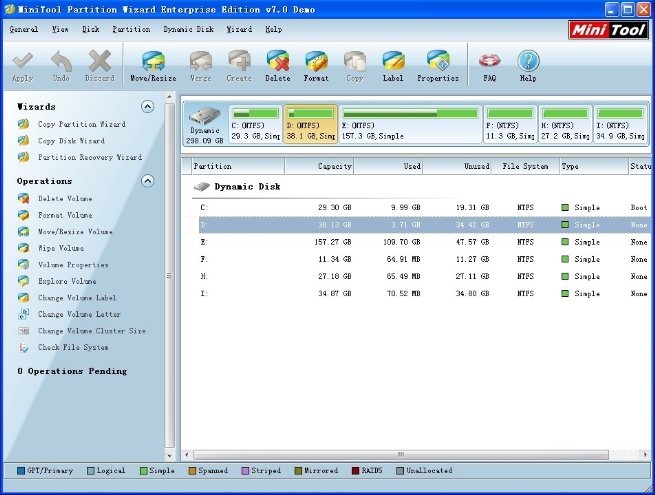655x495 pixels.
Task: Click the sidebar scroll down arrow
Action: click(x=170, y=456)
